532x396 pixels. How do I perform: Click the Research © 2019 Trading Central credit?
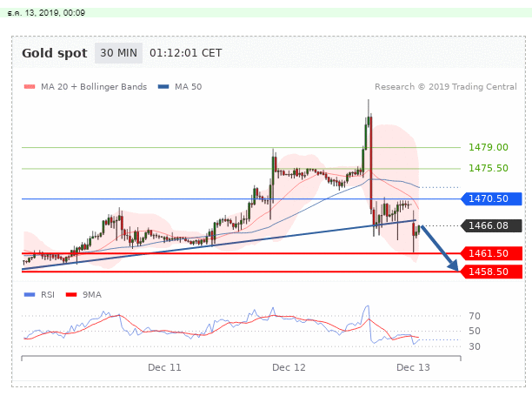(446, 87)
